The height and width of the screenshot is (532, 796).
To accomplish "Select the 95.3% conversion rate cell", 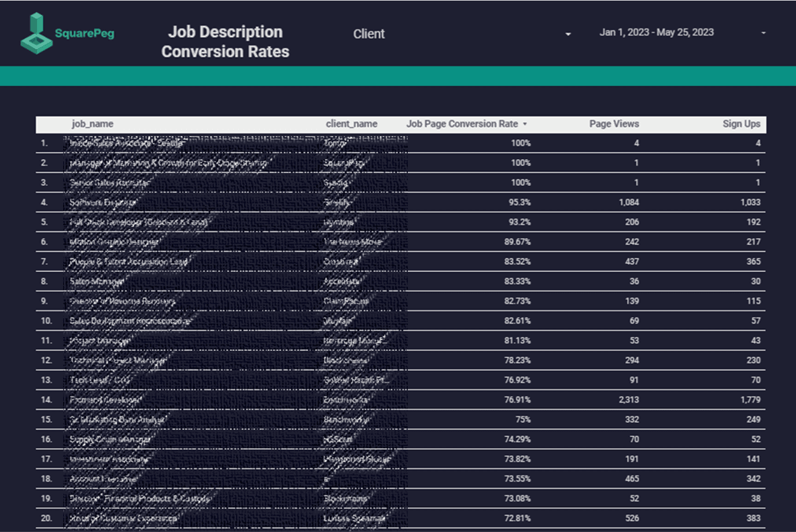I will pos(519,202).
